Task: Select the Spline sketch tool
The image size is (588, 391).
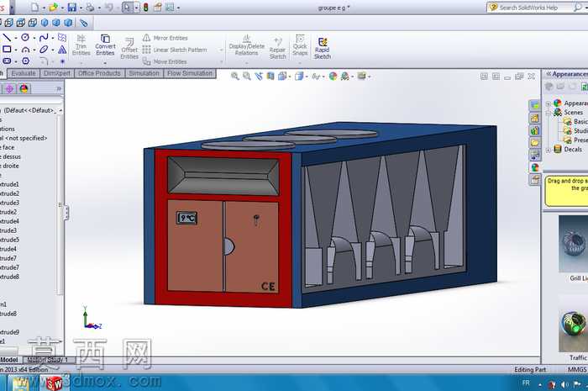Action: (x=44, y=38)
